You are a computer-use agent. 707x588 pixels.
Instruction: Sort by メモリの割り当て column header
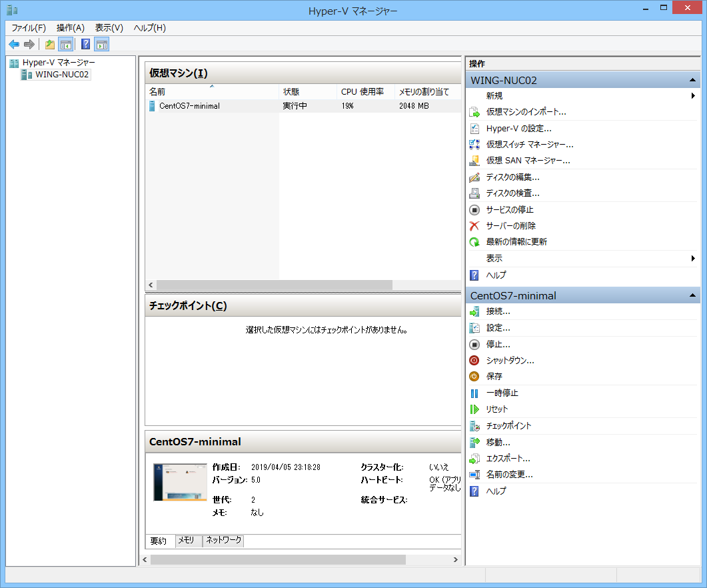point(427,91)
